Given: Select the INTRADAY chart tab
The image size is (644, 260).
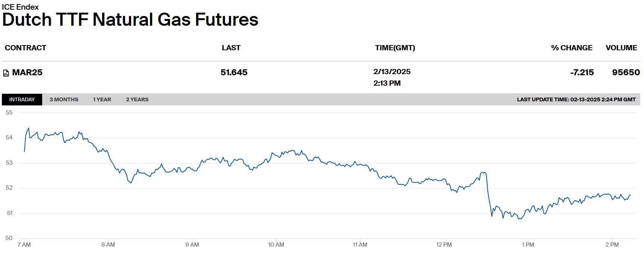Looking at the screenshot, I should click(22, 99).
